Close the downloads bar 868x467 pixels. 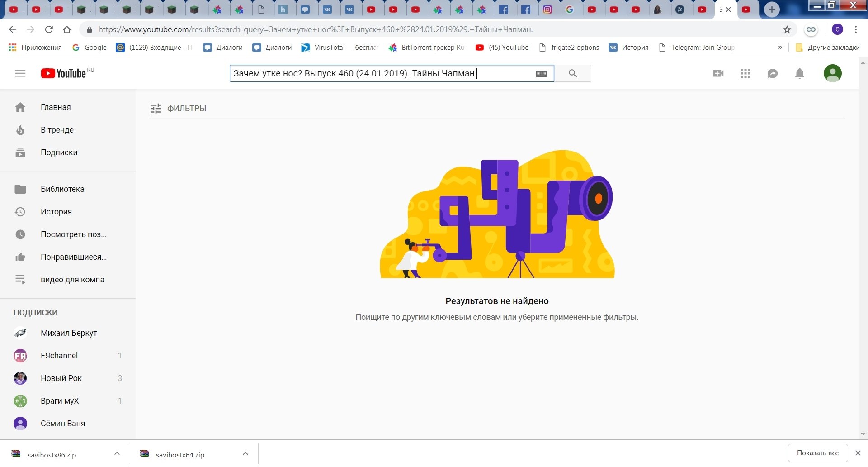pyautogui.click(x=858, y=453)
